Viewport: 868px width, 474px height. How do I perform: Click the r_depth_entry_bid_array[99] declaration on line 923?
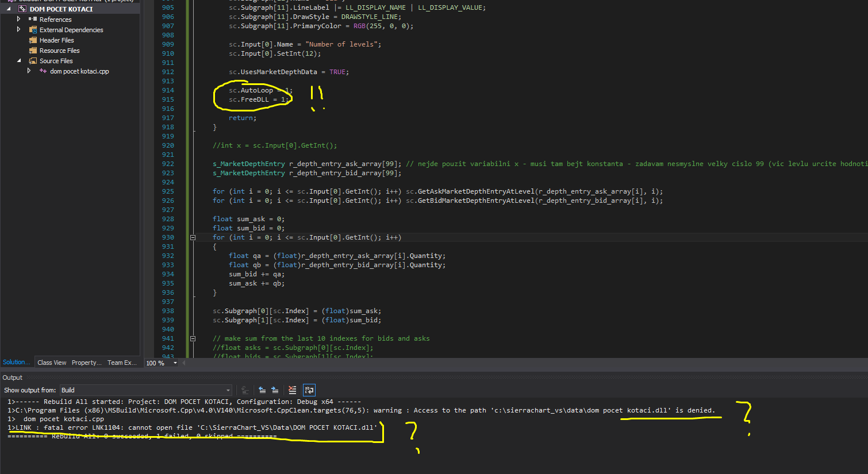point(307,173)
